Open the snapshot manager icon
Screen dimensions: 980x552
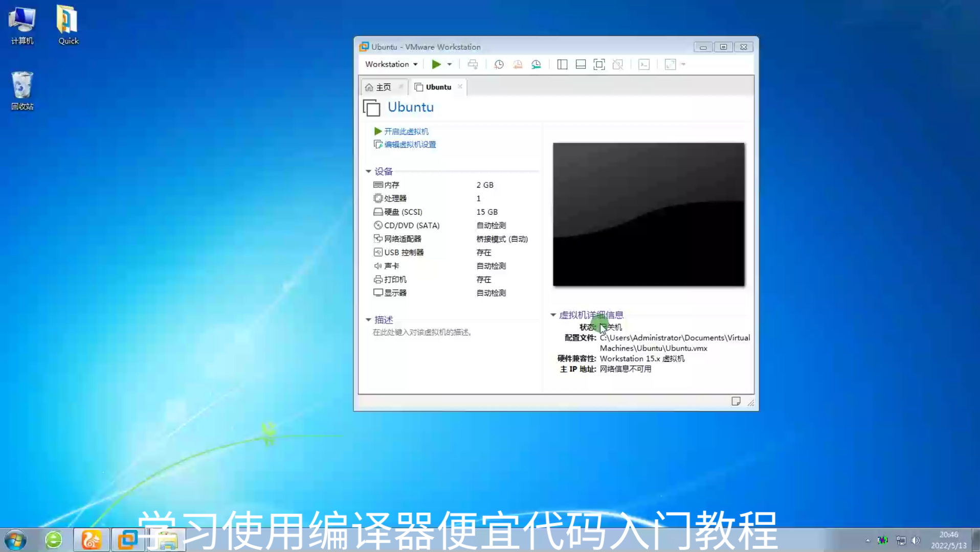coord(536,64)
